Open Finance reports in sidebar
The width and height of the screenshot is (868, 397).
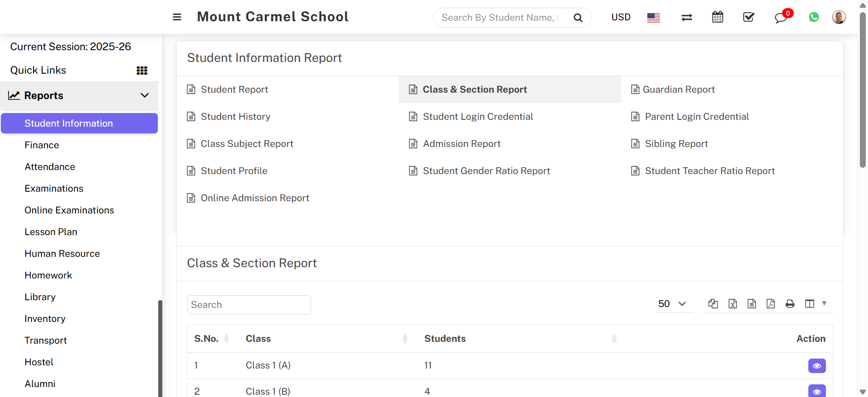coord(42,145)
